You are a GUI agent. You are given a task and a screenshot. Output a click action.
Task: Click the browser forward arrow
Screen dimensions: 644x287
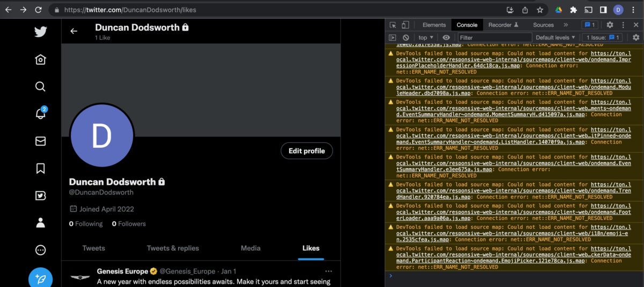[x=23, y=10]
